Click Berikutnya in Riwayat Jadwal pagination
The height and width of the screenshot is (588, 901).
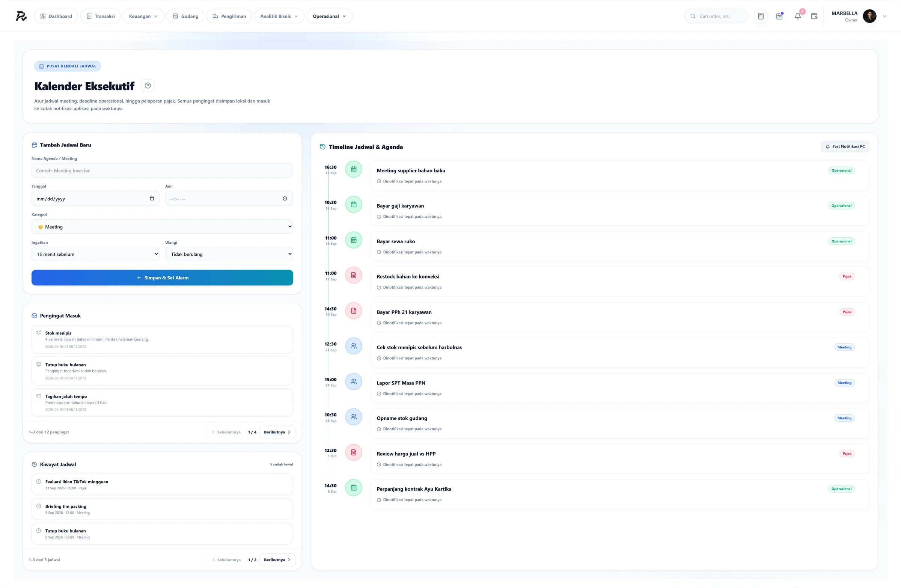point(277,559)
